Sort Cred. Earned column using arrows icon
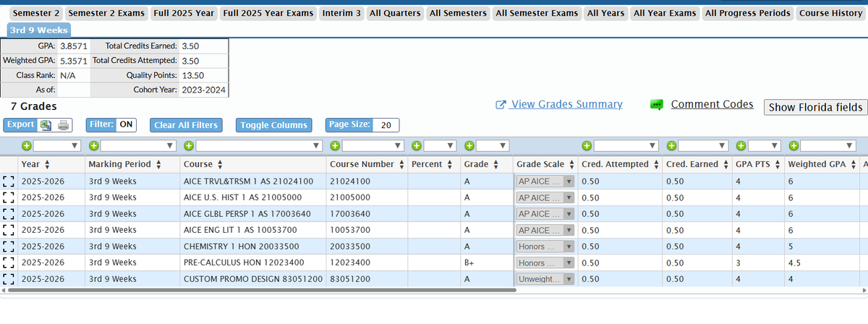Image resolution: width=868 pixels, height=324 pixels. tap(727, 165)
